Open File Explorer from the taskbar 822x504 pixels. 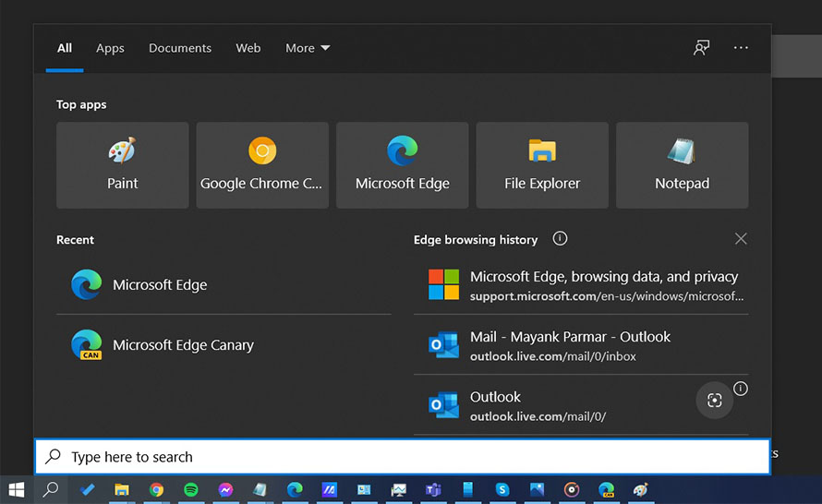(122, 490)
